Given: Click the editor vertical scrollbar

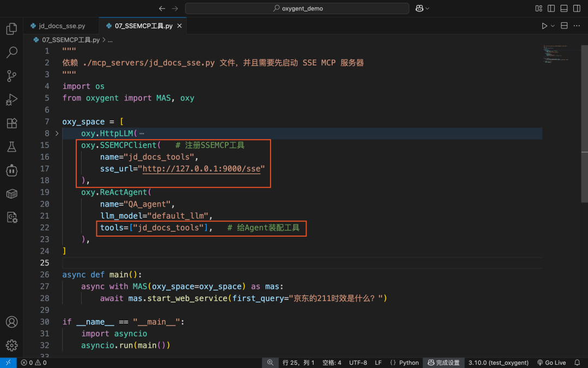Looking at the screenshot, I should coord(584,124).
